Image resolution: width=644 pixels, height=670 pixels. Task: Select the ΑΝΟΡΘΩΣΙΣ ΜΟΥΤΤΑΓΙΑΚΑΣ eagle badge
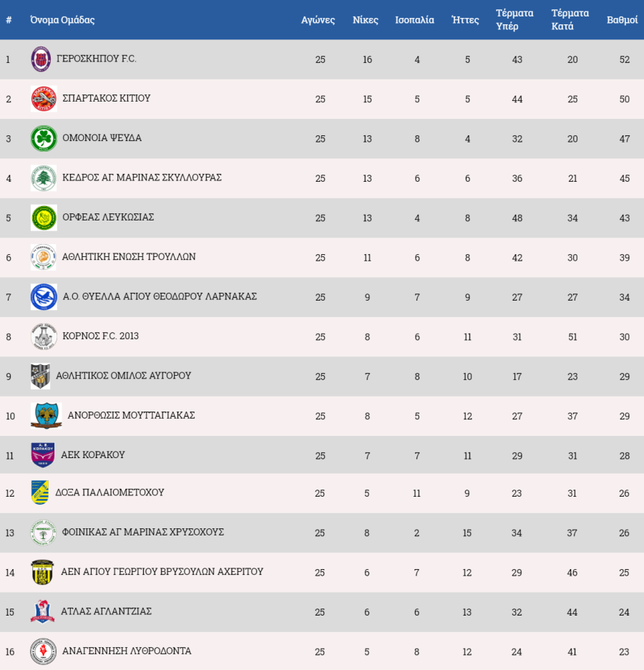(46, 416)
